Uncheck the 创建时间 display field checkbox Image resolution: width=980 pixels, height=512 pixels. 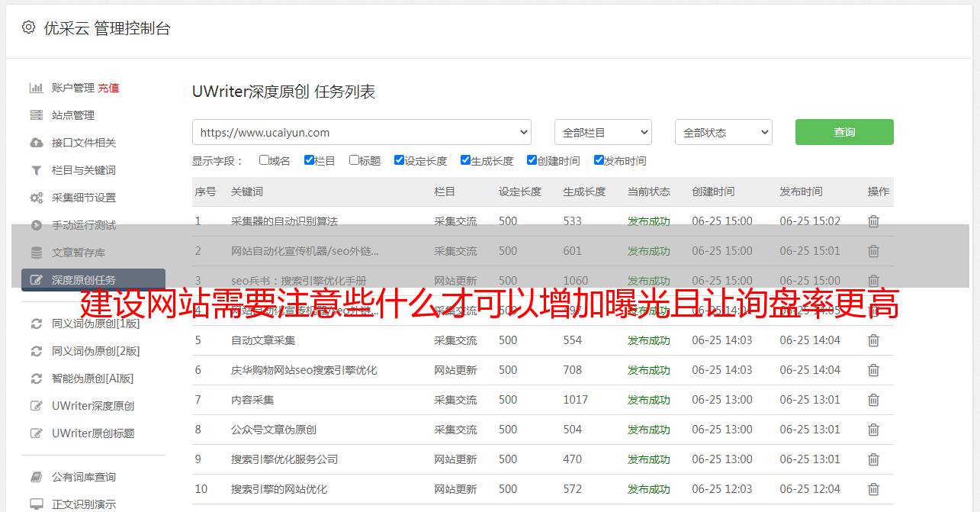pos(532,160)
